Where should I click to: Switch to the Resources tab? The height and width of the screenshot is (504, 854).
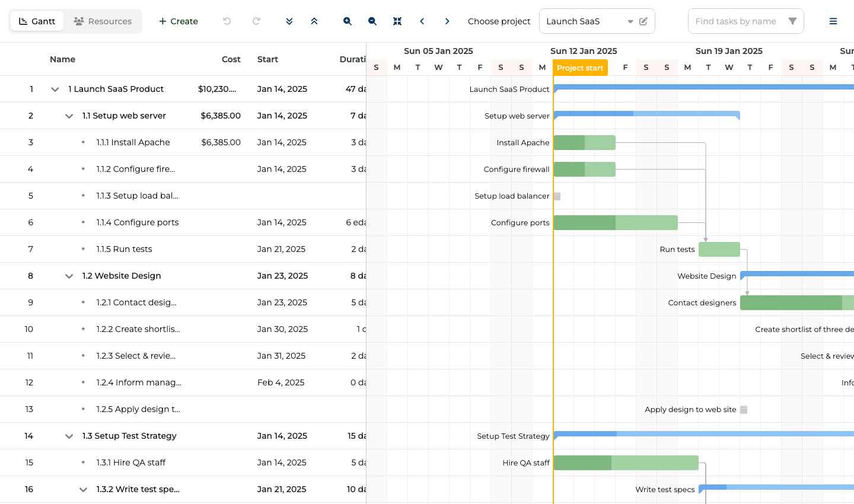click(x=103, y=21)
